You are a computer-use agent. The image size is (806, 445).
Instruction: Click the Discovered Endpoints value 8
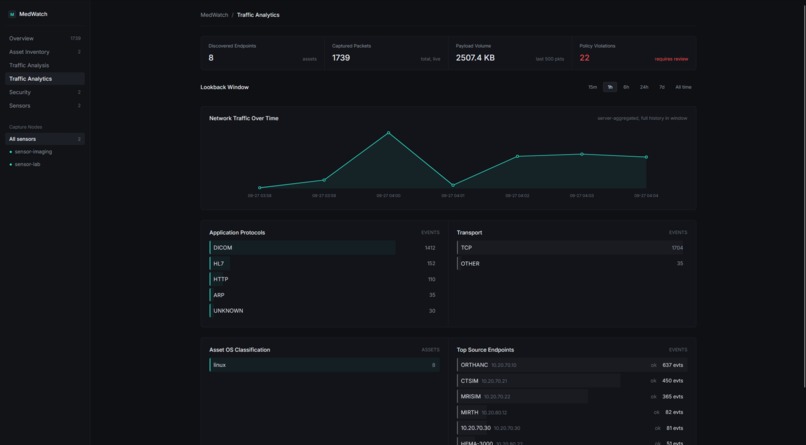pyautogui.click(x=211, y=58)
